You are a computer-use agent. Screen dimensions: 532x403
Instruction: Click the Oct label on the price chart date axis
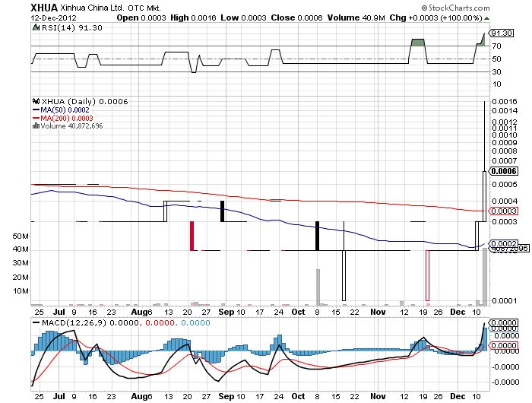(298, 312)
